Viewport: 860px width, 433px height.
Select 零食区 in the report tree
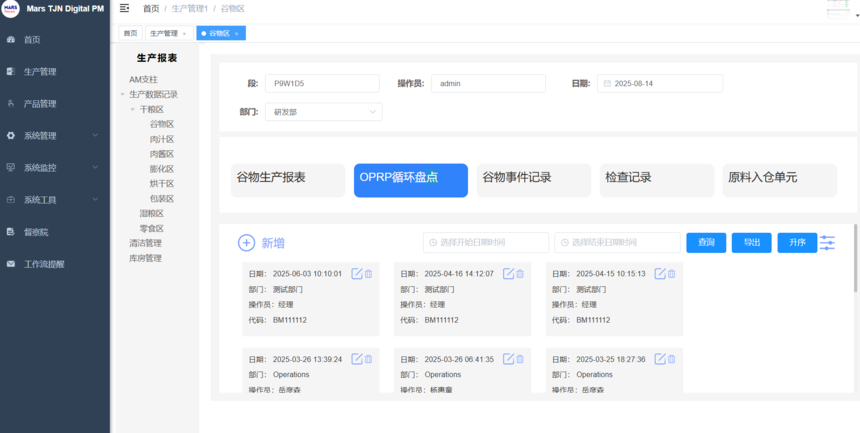[152, 228]
